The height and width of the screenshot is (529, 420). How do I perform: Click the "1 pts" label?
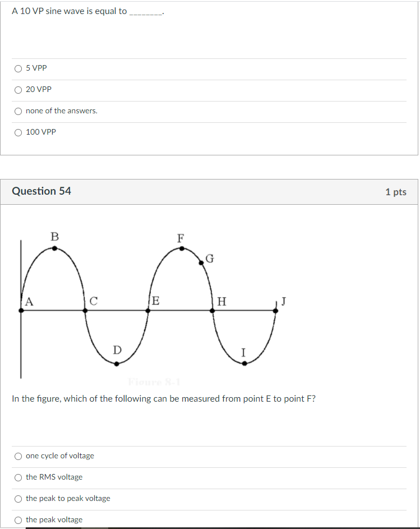(396, 191)
